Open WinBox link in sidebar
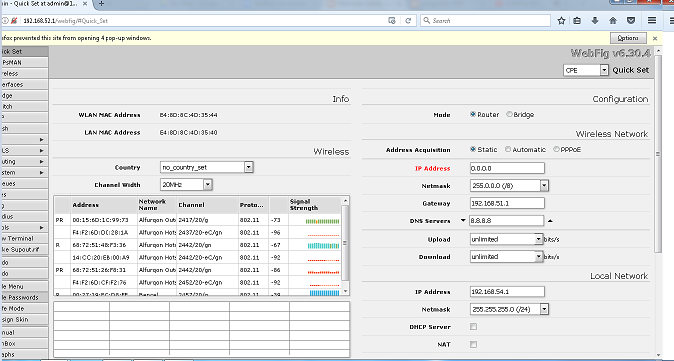 pos(24,344)
